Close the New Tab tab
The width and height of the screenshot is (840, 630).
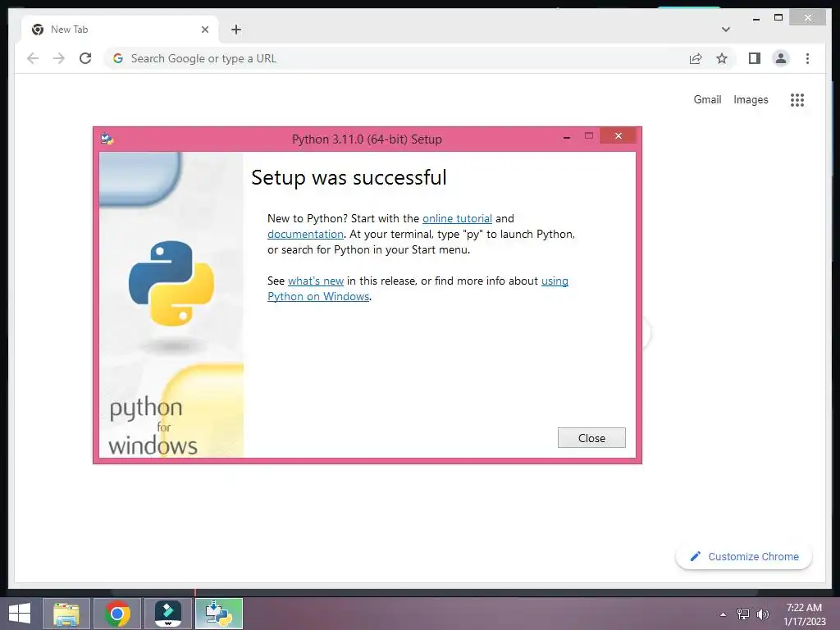[x=204, y=30]
